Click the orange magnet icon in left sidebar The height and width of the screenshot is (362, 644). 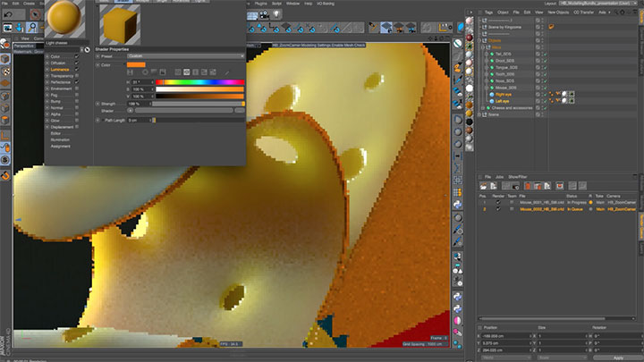pyautogui.click(x=5, y=176)
